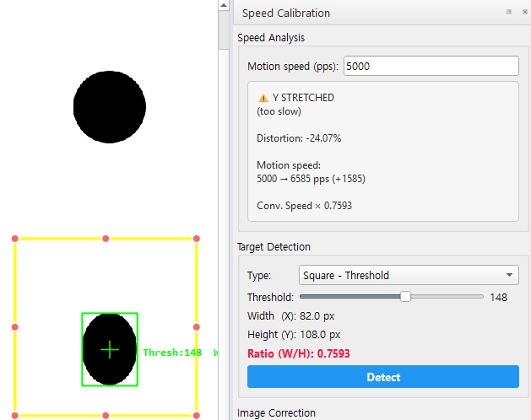
Task: Click the 5000 → 6585 pps (+1585) text
Action: click(311, 179)
